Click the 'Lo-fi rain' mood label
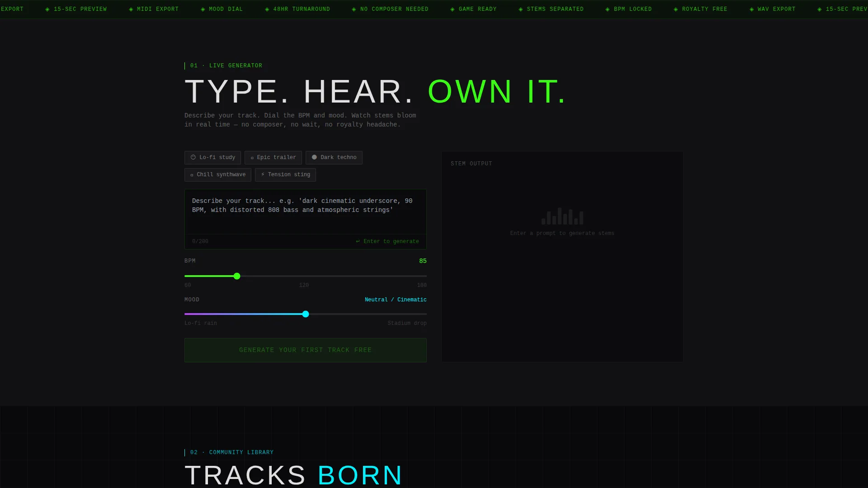 201,323
